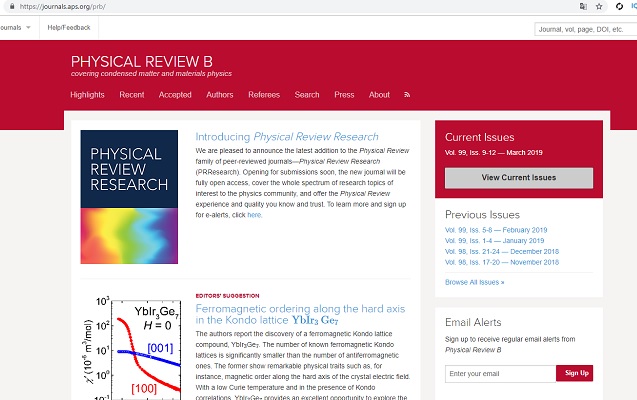Screen dimensions: 637x400
Task: Open the Accepted papers page
Action: [175, 95]
